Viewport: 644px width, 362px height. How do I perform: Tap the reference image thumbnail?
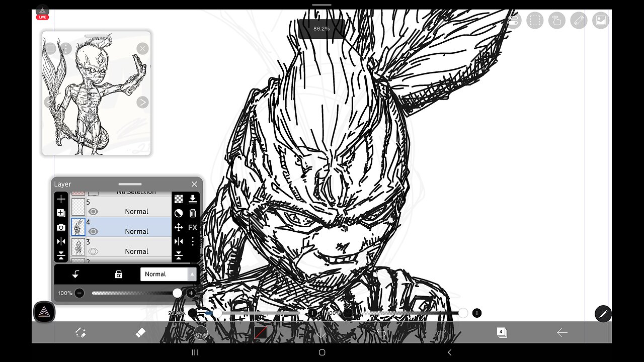pyautogui.click(x=96, y=94)
